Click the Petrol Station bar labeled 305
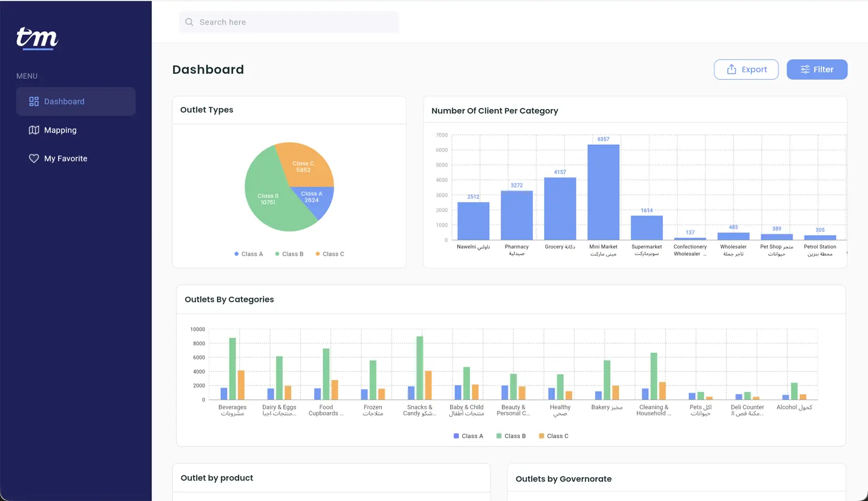The height and width of the screenshot is (501, 868). (x=820, y=237)
